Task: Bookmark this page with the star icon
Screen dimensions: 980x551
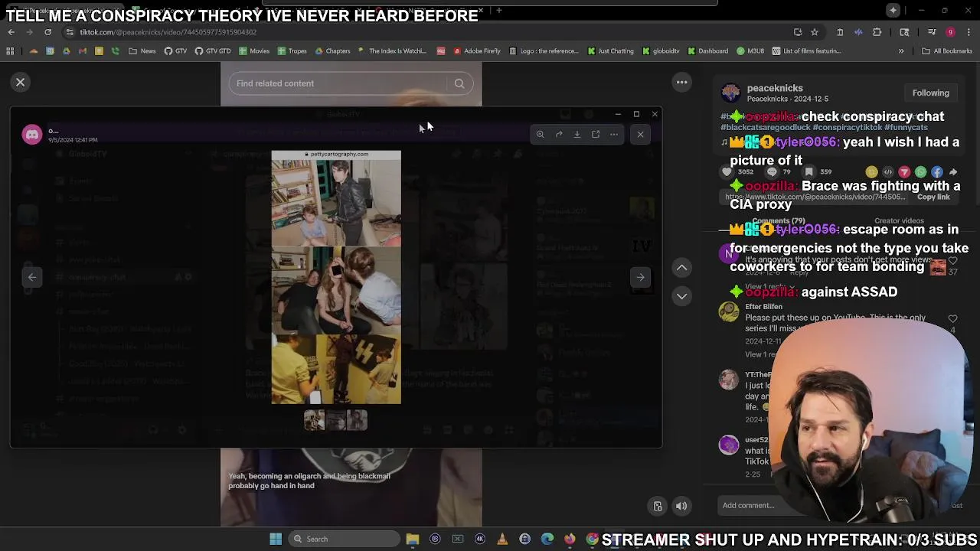Action: coord(815,32)
